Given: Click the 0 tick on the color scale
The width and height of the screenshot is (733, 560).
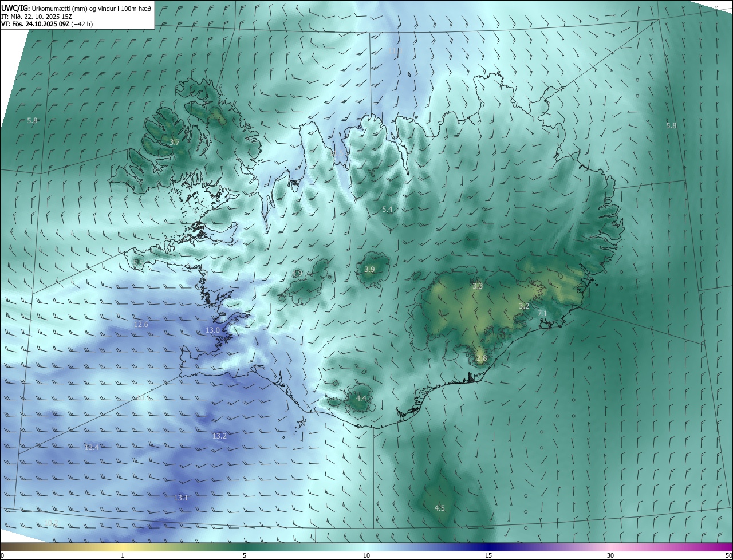Looking at the screenshot, I should (x=2, y=556).
